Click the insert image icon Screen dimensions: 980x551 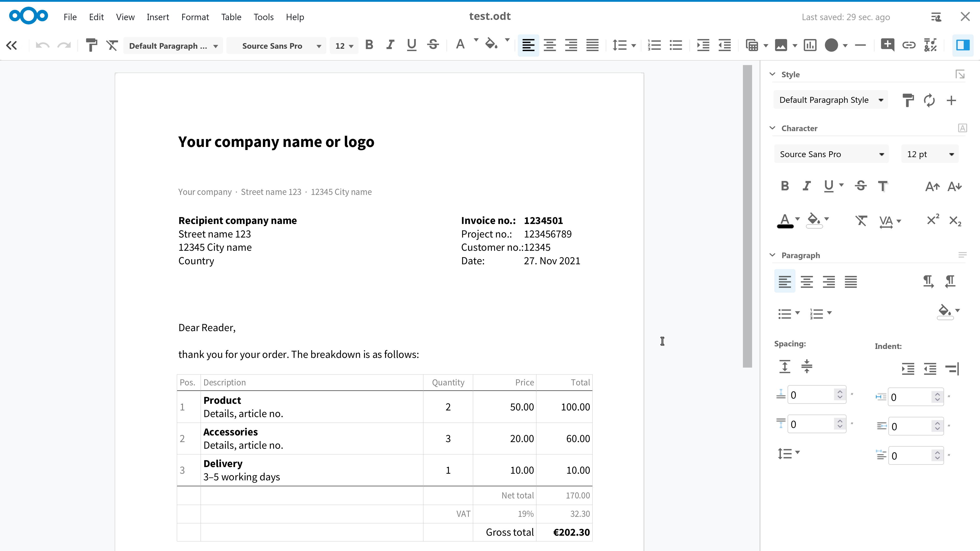781,45
